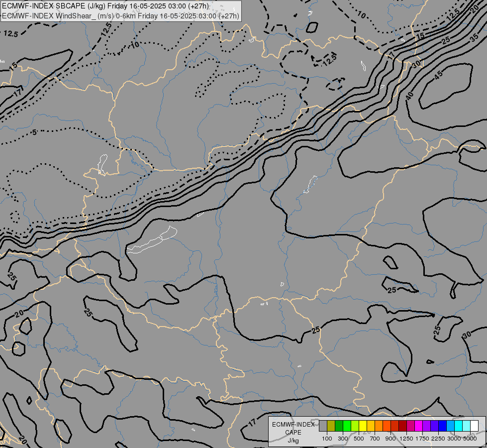Click the legend value 3000
The width and height of the screenshot is (487, 448).
click(454, 439)
